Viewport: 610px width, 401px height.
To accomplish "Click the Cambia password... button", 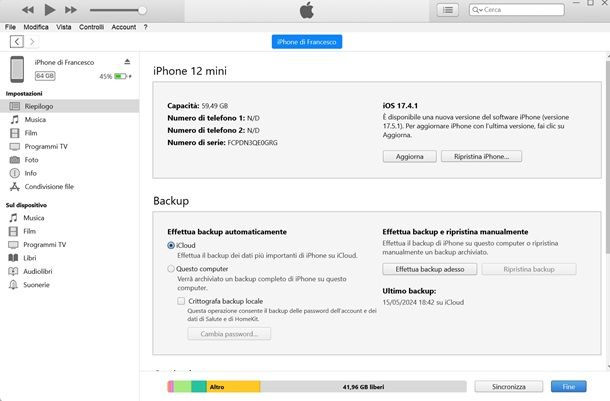I will (229, 334).
